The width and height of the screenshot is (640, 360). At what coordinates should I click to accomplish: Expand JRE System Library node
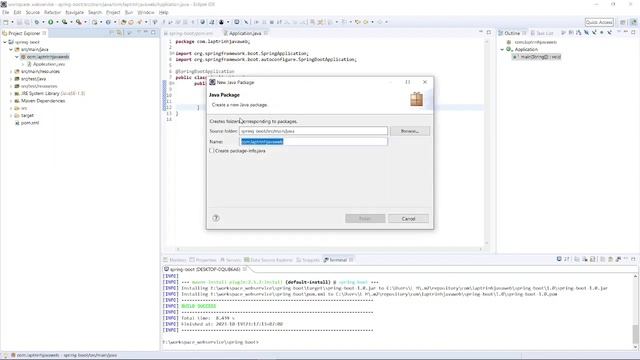coord(11,93)
